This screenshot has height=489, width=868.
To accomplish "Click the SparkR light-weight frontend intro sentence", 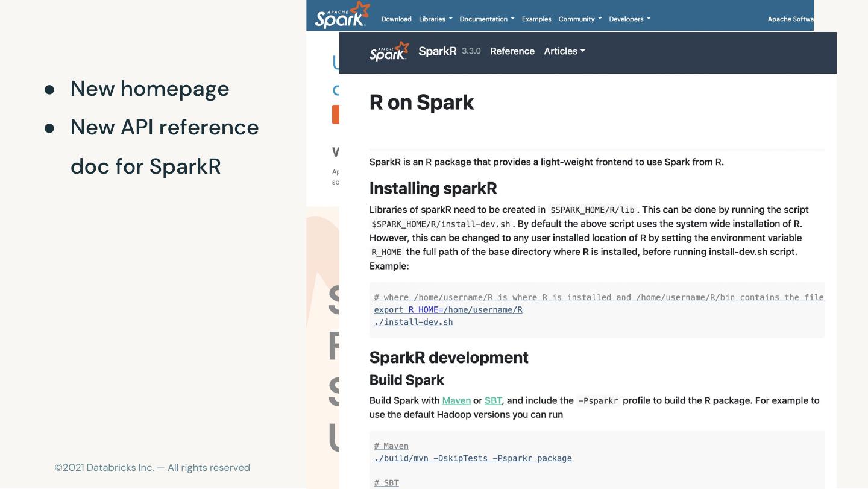I will pyautogui.click(x=547, y=162).
